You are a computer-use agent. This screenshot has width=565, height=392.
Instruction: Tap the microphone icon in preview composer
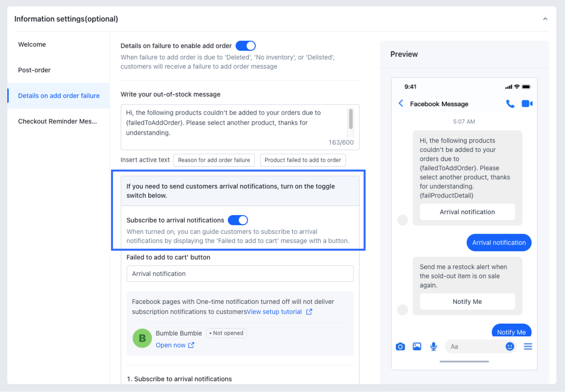tap(433, 347)
